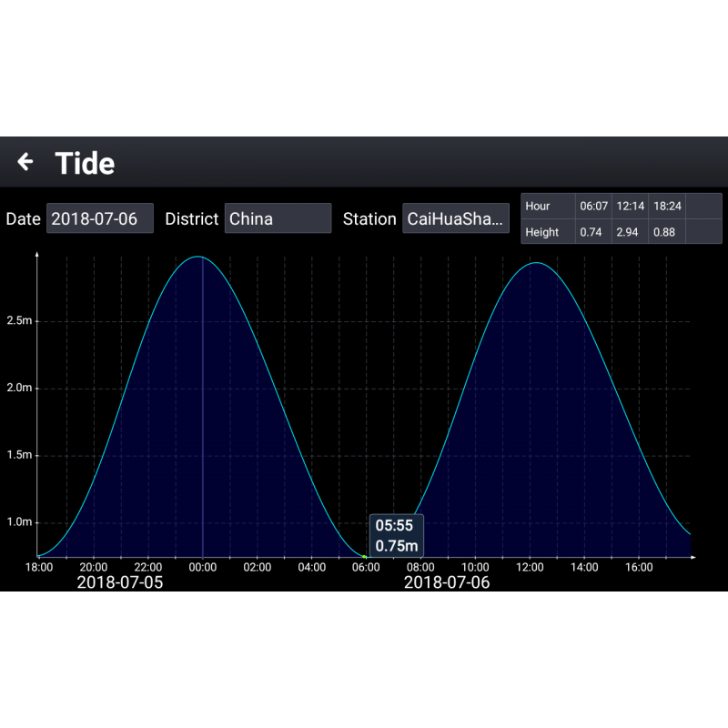The width and height of the screenshot is (728, 728).
Task: Click the 2.94 height value
Action: (x=631, y=232)
